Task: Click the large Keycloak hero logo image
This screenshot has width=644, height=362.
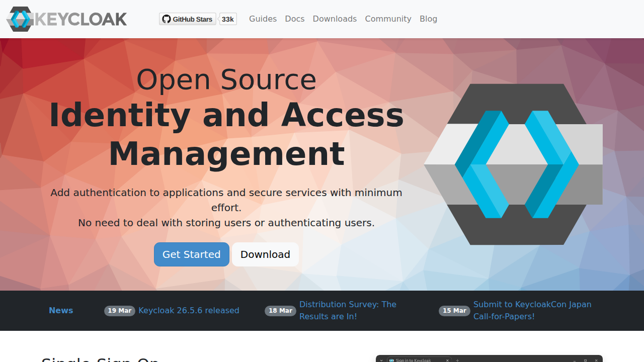Action: click(513, 164)
